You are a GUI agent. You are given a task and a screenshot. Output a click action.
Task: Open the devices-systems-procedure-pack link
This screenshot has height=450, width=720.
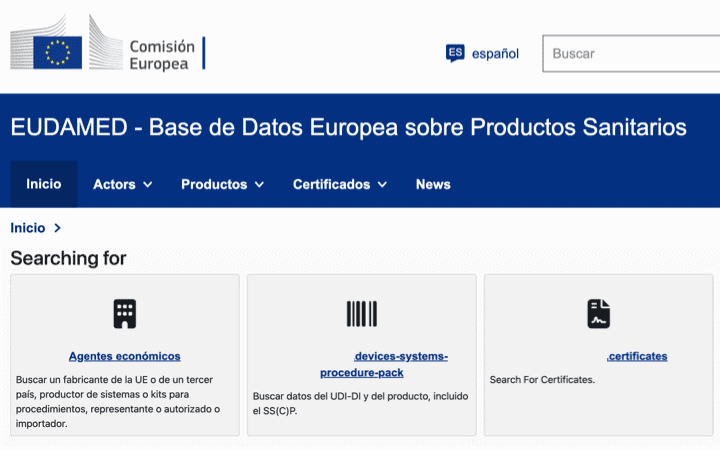pos(383,364)
